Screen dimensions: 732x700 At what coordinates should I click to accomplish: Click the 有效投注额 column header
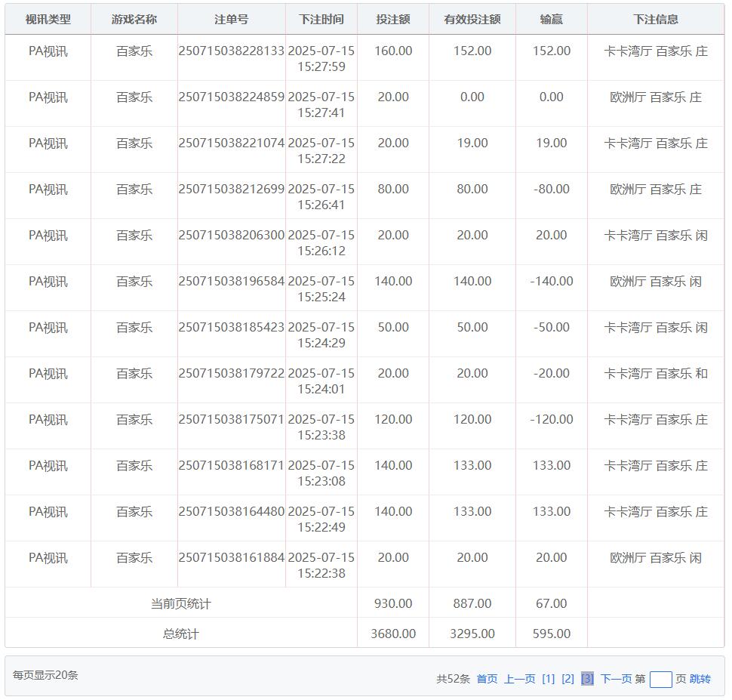[x=472, y=20]
